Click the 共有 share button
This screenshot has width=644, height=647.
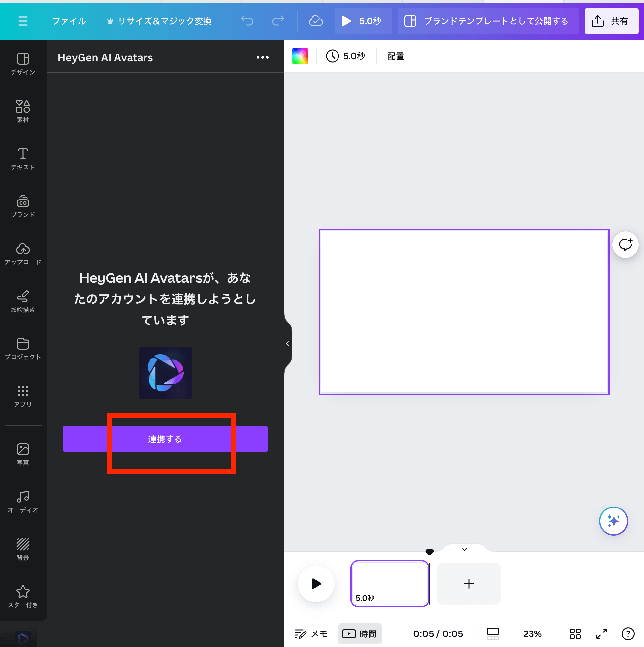pos(611,21)
